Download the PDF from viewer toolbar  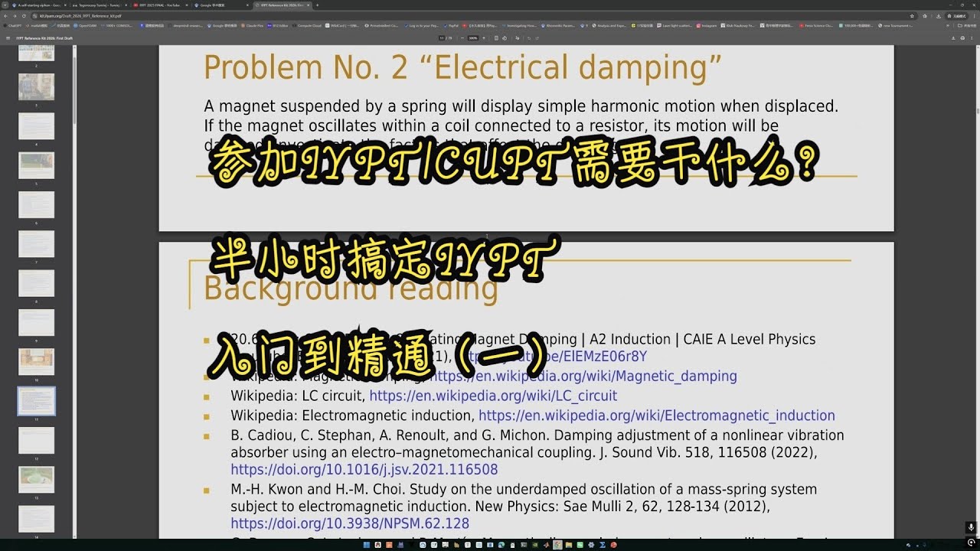click(952, 37)
